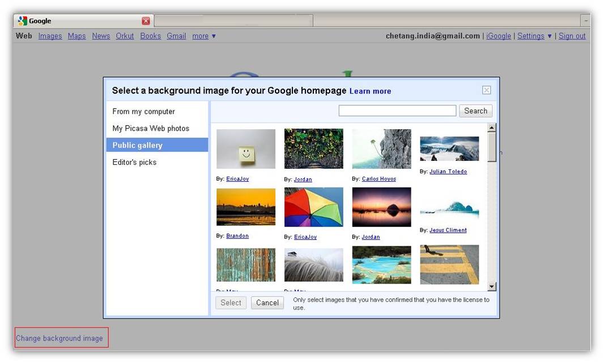Screen dimensions: 604x364
Task: Choose the tree-lined path image by Jordan
Action: (313, 149)
